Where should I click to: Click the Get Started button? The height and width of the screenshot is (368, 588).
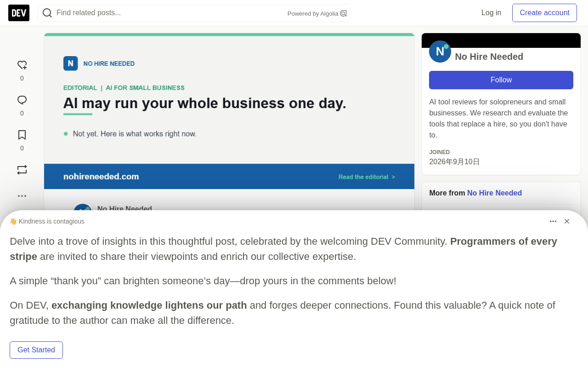click(x=36, y=350)
